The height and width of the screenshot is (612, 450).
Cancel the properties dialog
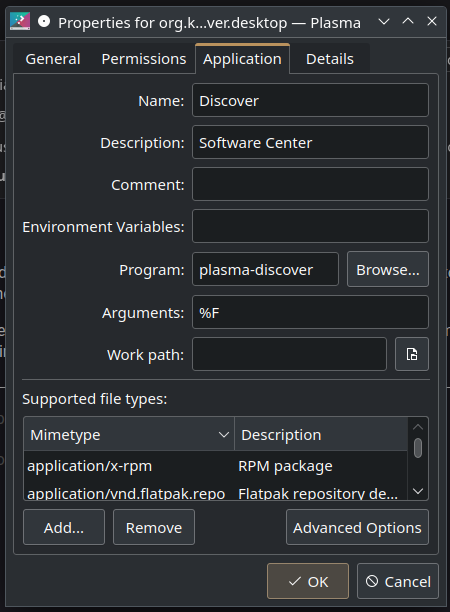[398, 581]
